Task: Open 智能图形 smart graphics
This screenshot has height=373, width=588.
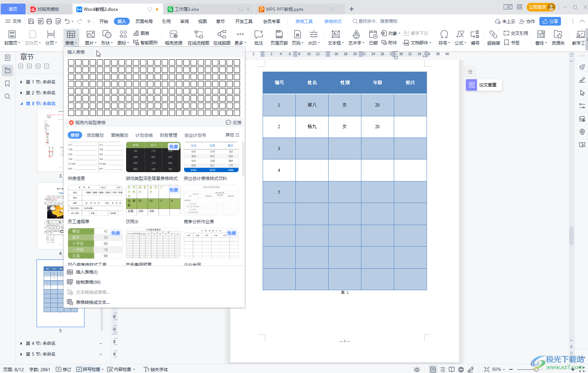Action: [x=146, y=42]
